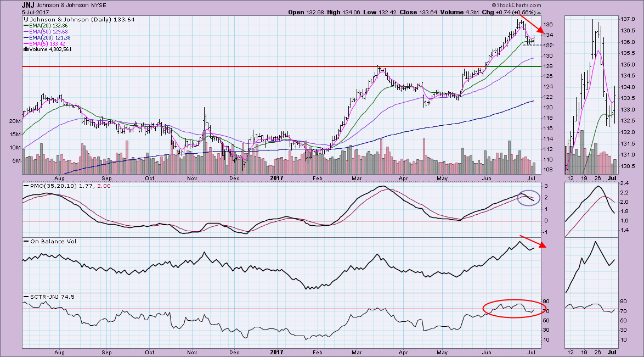Click the 1.4 label on the zoom PMO axis

(x=624, y=230)
